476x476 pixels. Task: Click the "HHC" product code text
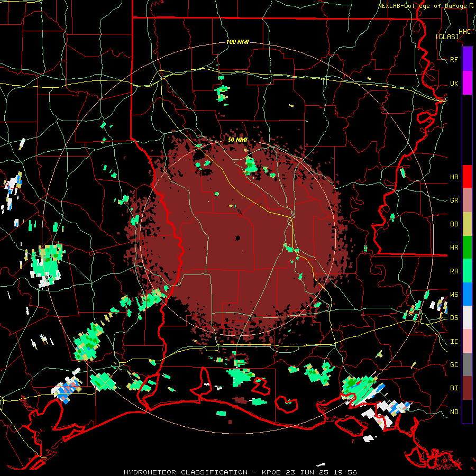[x=465, y=32]
